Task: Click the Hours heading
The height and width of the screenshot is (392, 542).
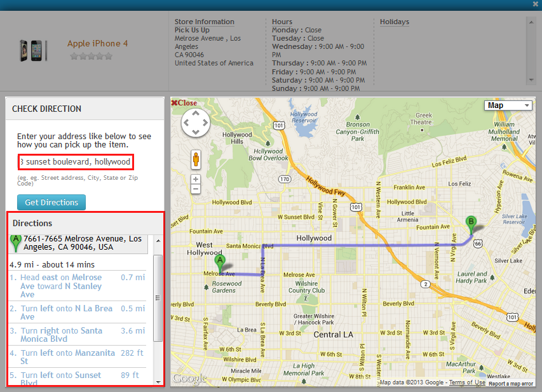Action: [x=281, y=22]
